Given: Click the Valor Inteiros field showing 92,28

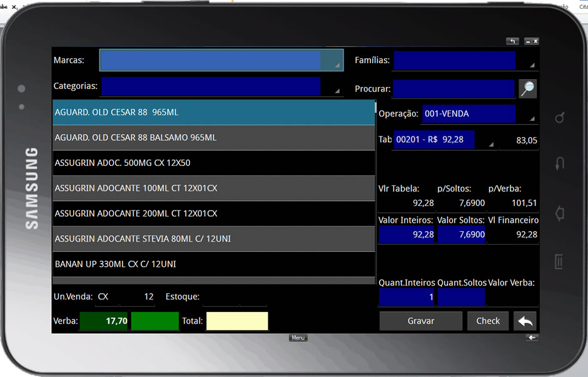Looking at the screenshot, I should (x=407, y=235).
